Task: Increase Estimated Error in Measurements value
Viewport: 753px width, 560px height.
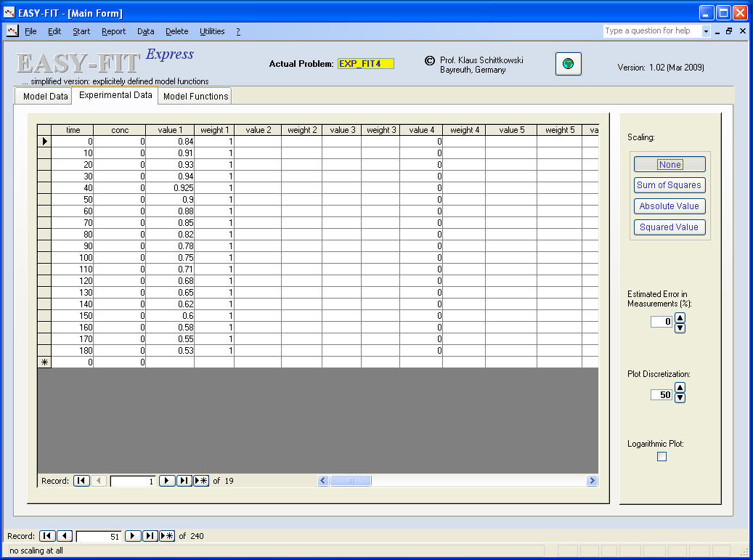Action: point(680,317)
